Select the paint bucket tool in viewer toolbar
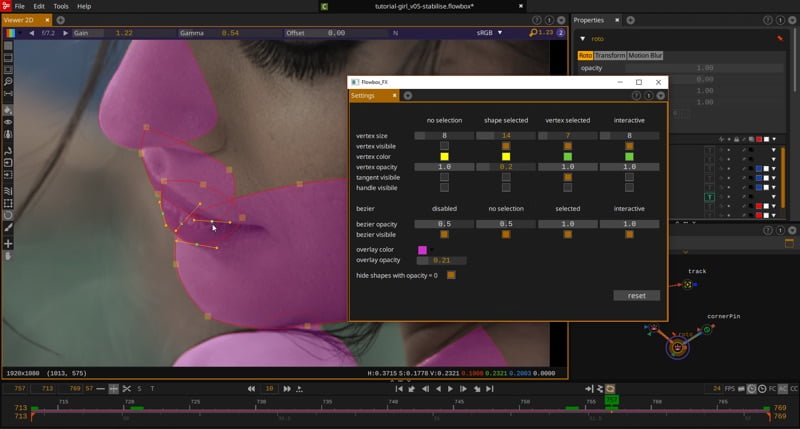The image size is (800, 429). [x=8, y=110]
